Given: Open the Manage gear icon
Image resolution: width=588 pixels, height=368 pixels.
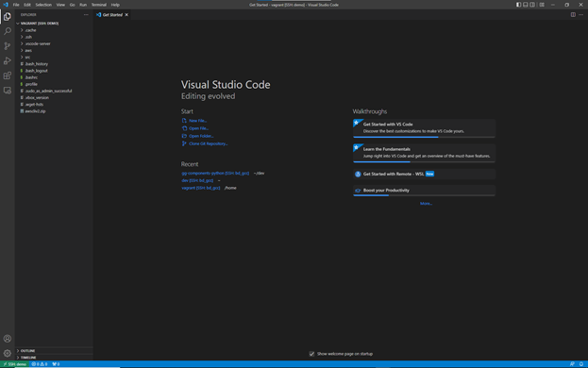Looking at the screenshot, I should click(8, 353).
